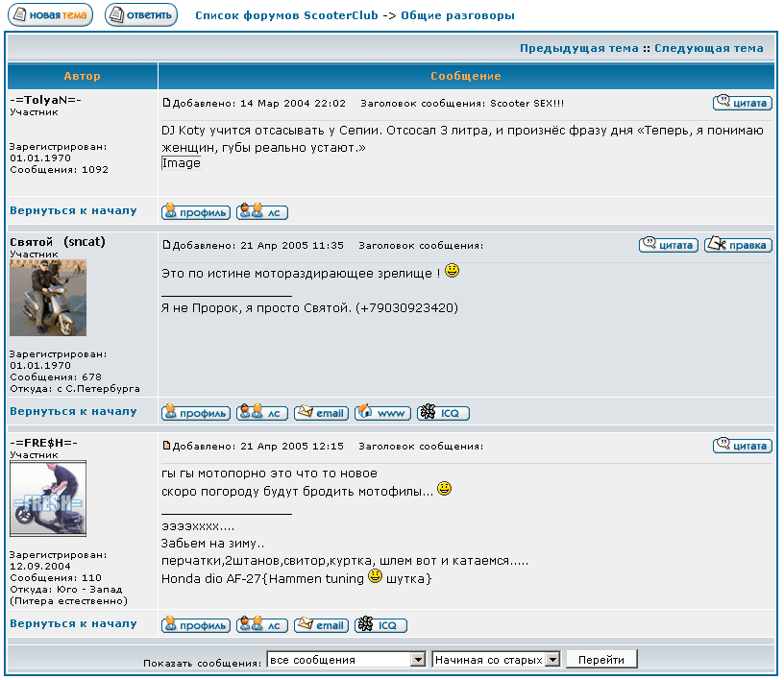Email Святой using the email icon
This screenshot has width=784, height=680.
click(321, 413)
